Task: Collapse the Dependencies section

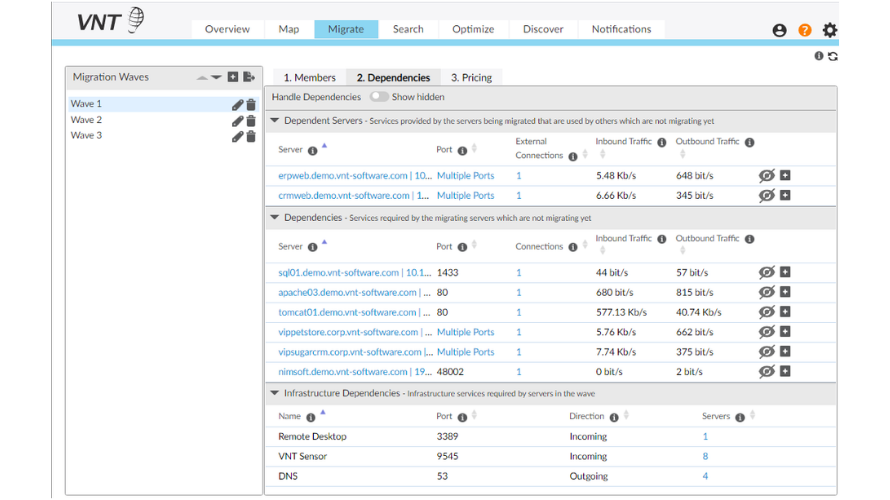Action: pos(275,217)
